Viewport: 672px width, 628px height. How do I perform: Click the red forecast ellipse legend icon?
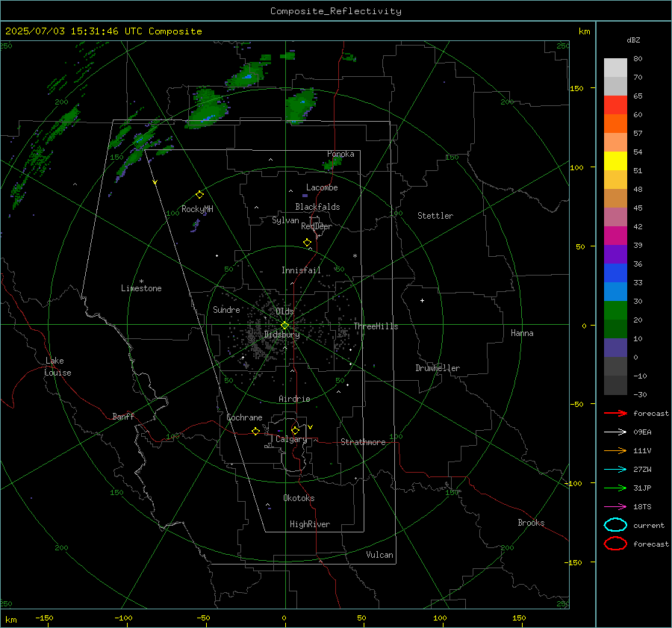pos(615,544)
